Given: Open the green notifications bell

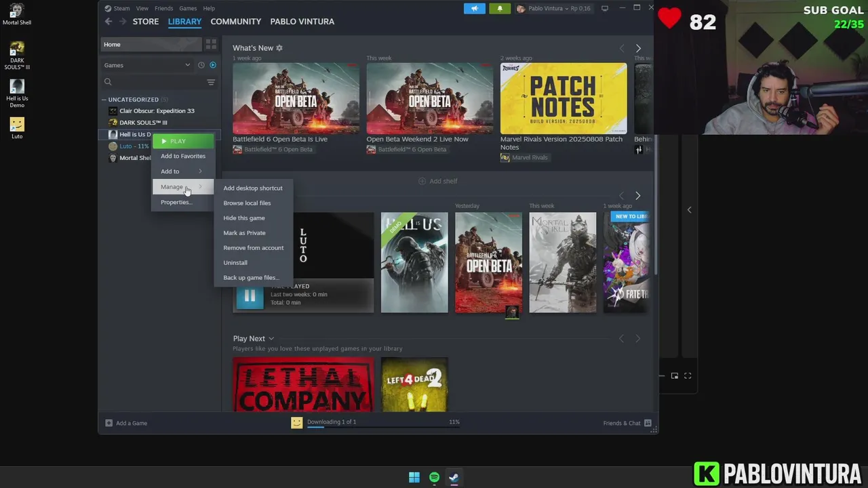Looking at the screenshot, I should [x=500, y=8].
